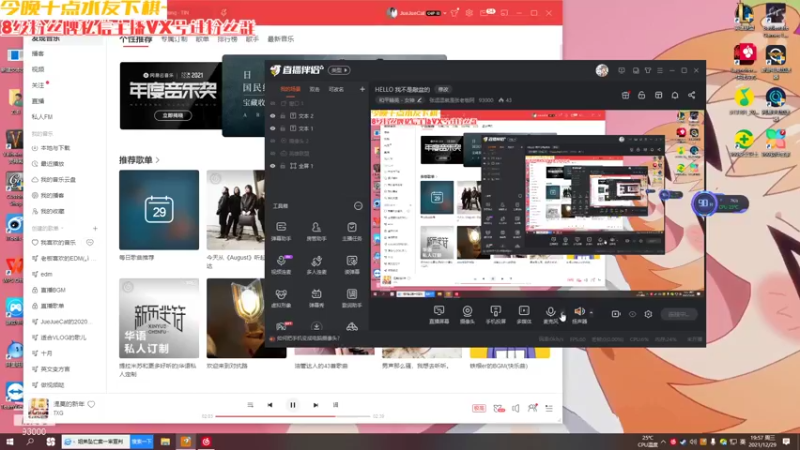Viewport: 800px width, 450px height.
Task: Open the 多人连麦 tool icon
Action: pyautogui.click(x=316, y=264)
